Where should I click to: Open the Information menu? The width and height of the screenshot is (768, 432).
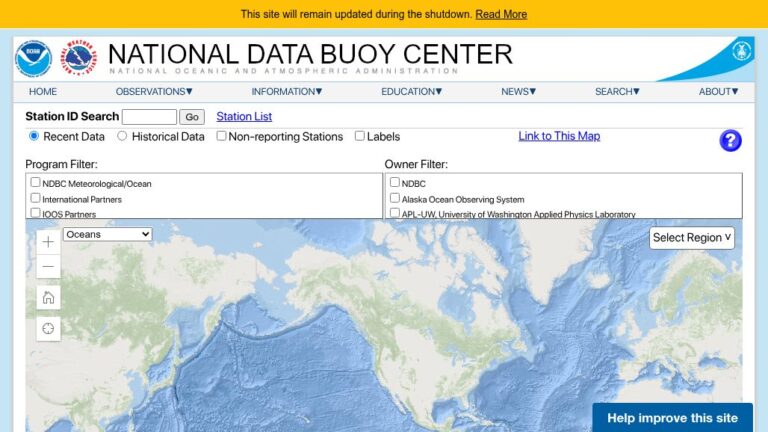pos(286,91)
